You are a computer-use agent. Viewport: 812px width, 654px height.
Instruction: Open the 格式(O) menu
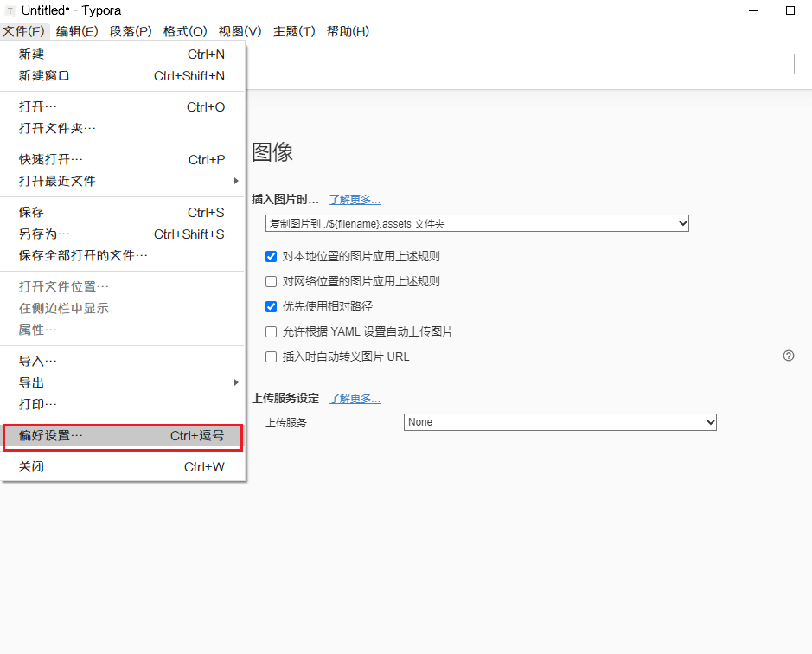[185, 32]
